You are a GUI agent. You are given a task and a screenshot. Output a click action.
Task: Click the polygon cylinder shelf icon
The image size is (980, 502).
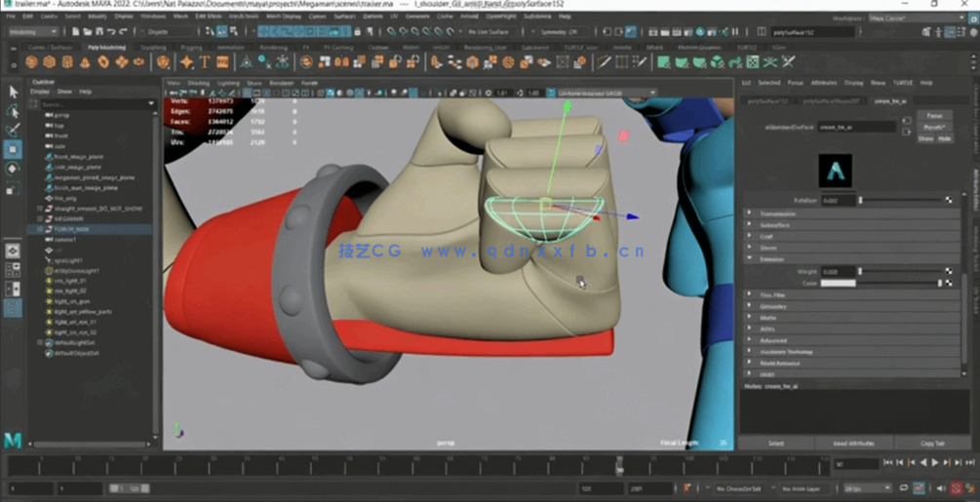coord(66,62)
